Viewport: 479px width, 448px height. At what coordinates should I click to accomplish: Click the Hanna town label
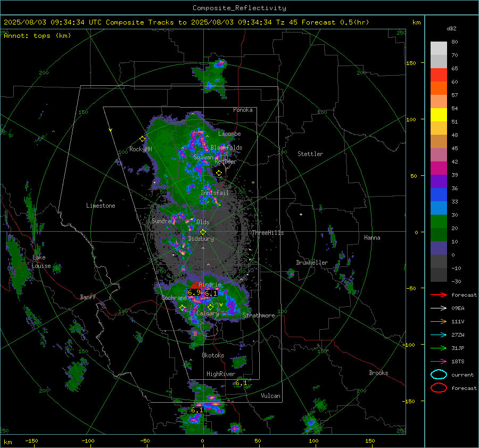[372, 238]
